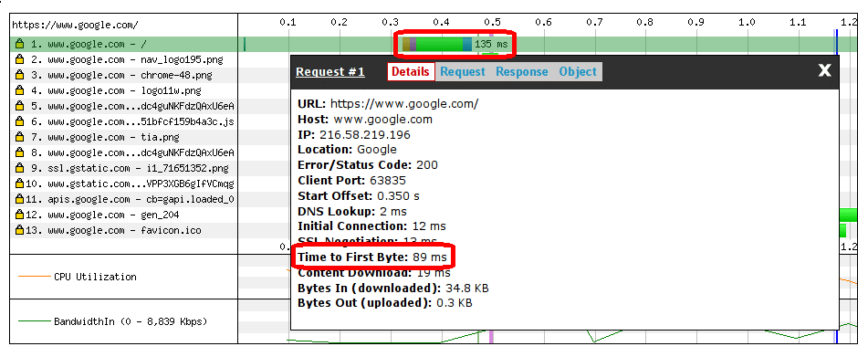Select the gen_204 request row
This screenshot has width=868, height=357.
(x=124, y=215)
